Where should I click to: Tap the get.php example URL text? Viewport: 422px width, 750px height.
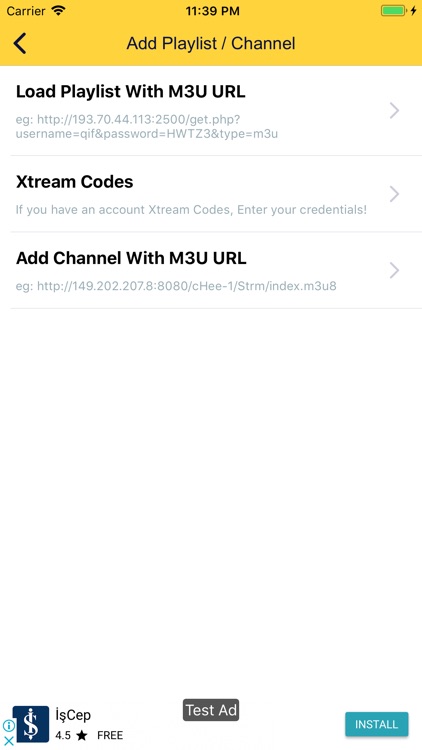click(147, 126)
